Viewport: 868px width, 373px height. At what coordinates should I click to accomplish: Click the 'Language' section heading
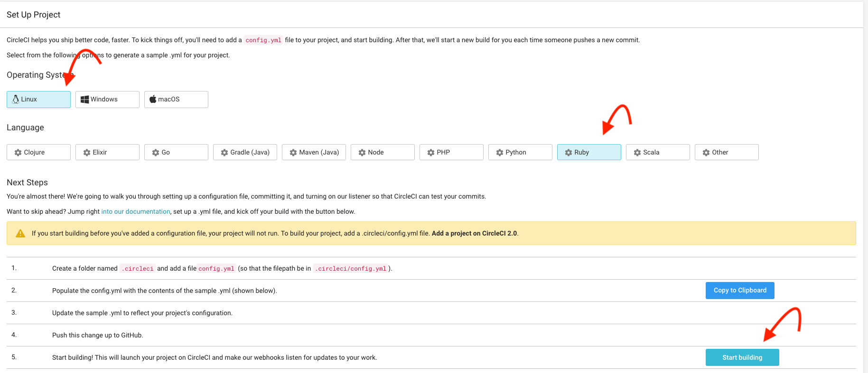pyautogui.click(x=25, y=127)
